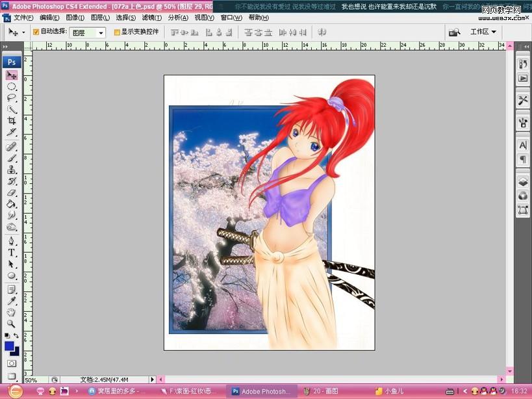Viewport: 532px width, 399px height.
Task: Select the Lasso tool
Action: (x=12, y=97)
